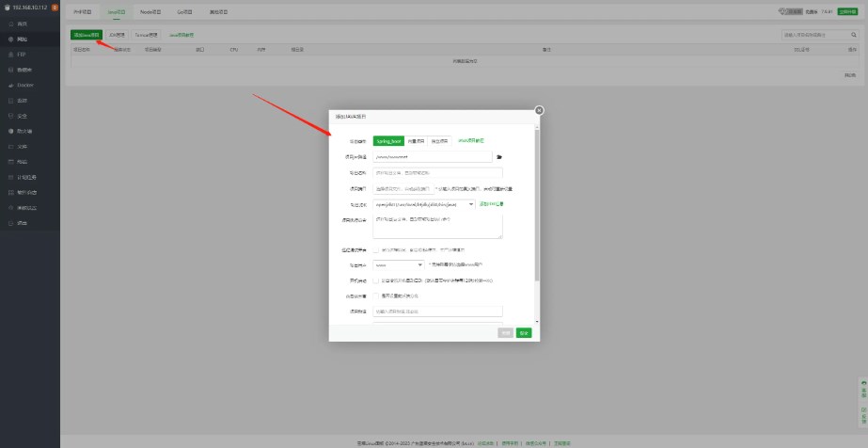The image size is (868, 448).
Task: Open the Files folder icon in the sidebar
Action: click(11, 147)
